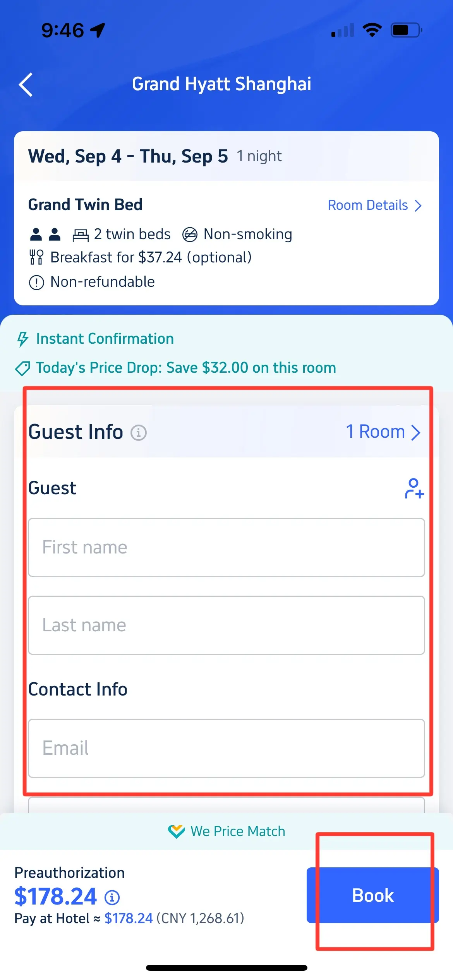
Task: Tap Today's Price Drop savings text
Action: coord(186,368)
